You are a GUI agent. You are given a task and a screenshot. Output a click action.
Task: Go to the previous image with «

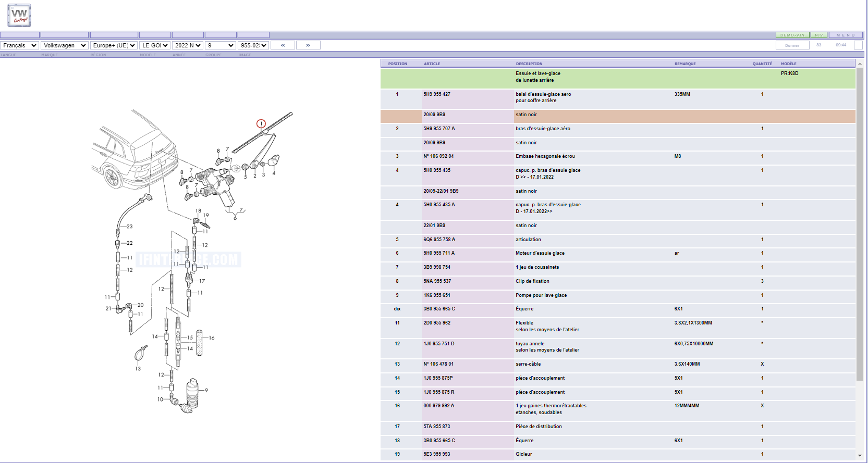coord(283,45)
